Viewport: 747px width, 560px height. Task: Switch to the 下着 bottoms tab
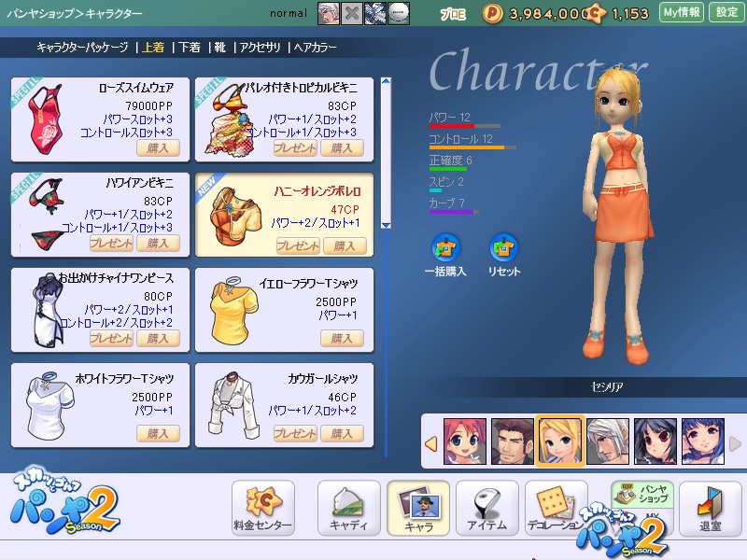coord(190,47)
